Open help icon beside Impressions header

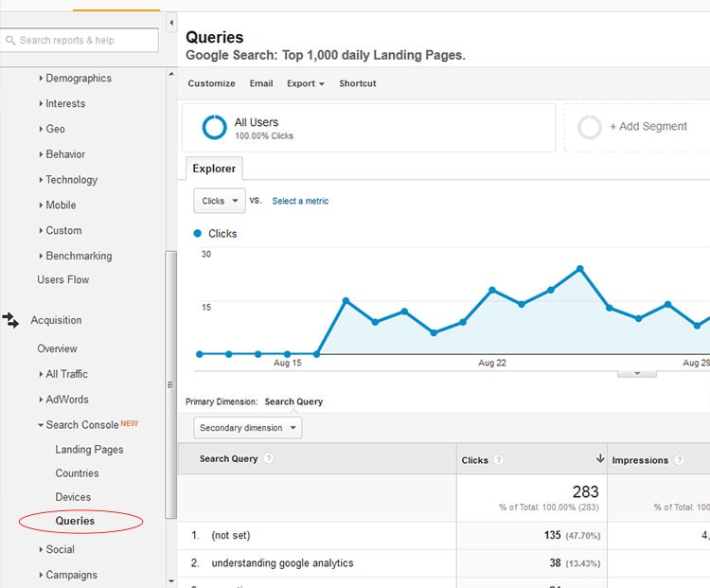point(679,460)
